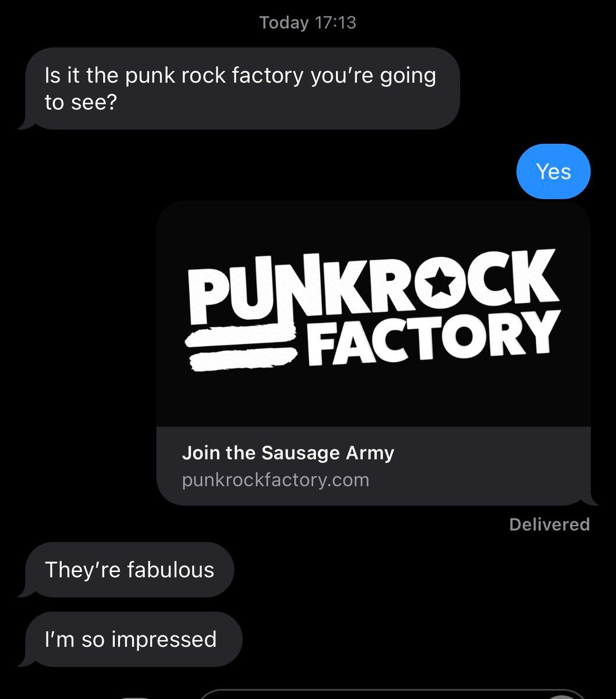This screenshot has width=616, height=699.
Task: Tap the 'Today 17:13' timestamp
Action: pyautogui.click(x=308, y=23)
